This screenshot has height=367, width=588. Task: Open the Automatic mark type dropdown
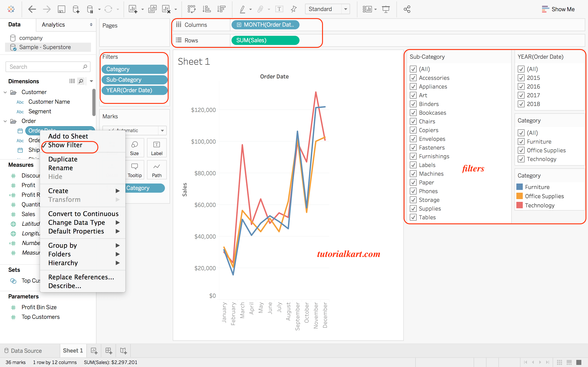pyautogui.click(x=162, y=130)
